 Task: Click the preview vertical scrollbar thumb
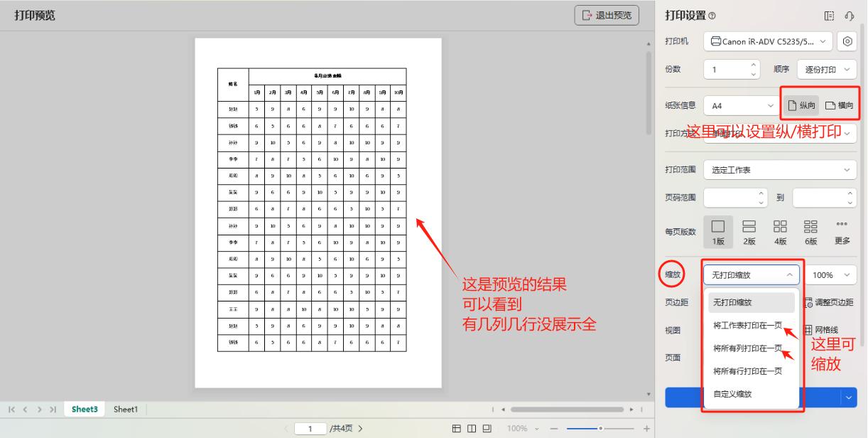tap(648, 92)
